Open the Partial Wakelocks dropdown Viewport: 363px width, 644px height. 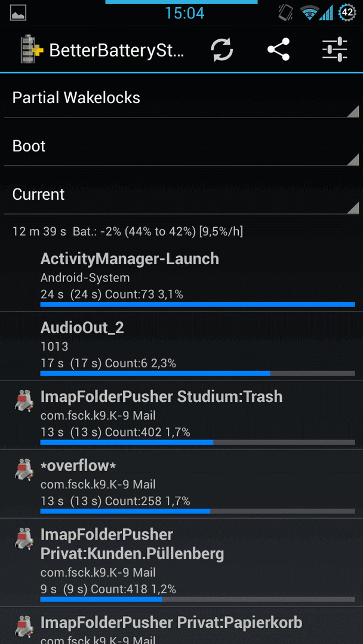pos(181,98)
